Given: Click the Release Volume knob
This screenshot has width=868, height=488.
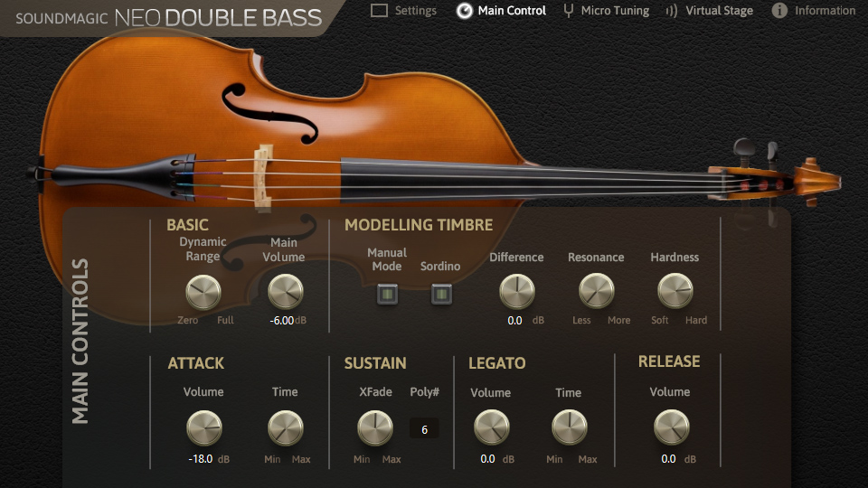Looking at the screenshot, I should [672, 427].
